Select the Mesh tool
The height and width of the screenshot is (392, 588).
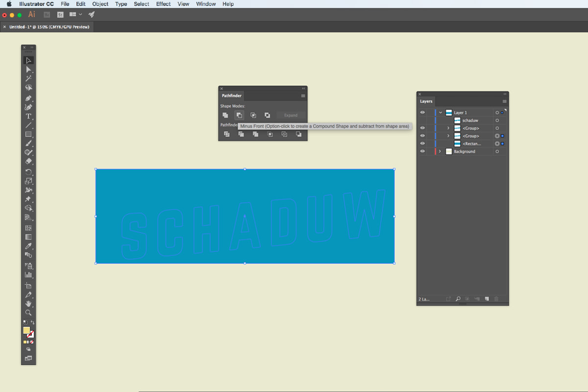[28, 228]
